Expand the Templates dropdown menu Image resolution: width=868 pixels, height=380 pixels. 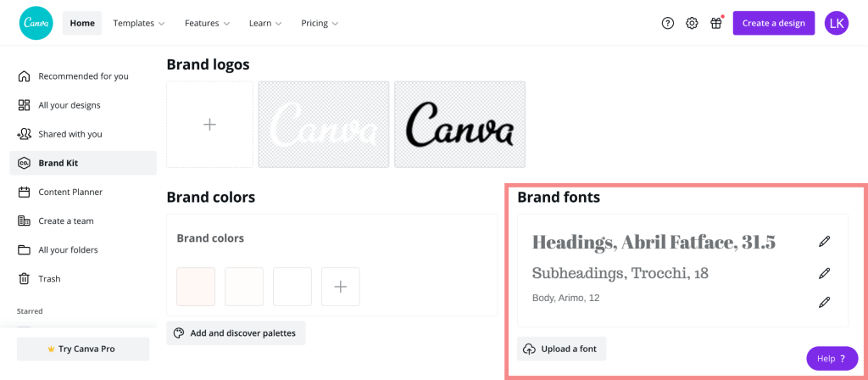[139, 23]
